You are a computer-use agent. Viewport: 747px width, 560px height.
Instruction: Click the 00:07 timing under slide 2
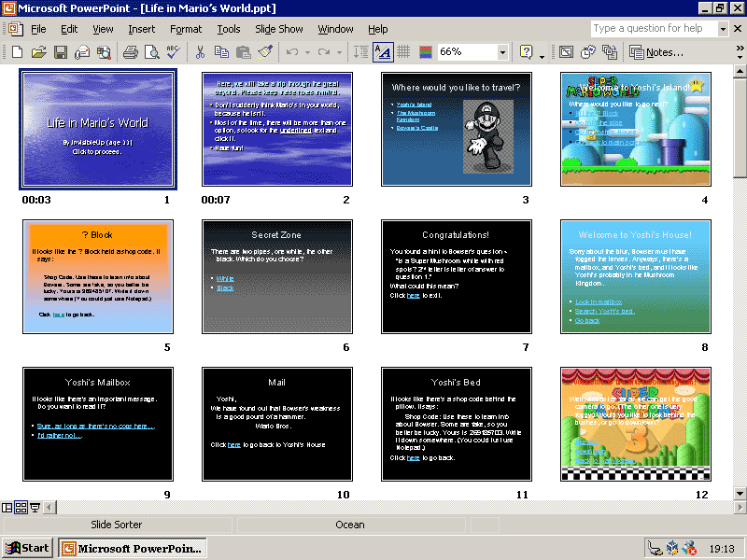pyautogui.click(x=216, y=200)
